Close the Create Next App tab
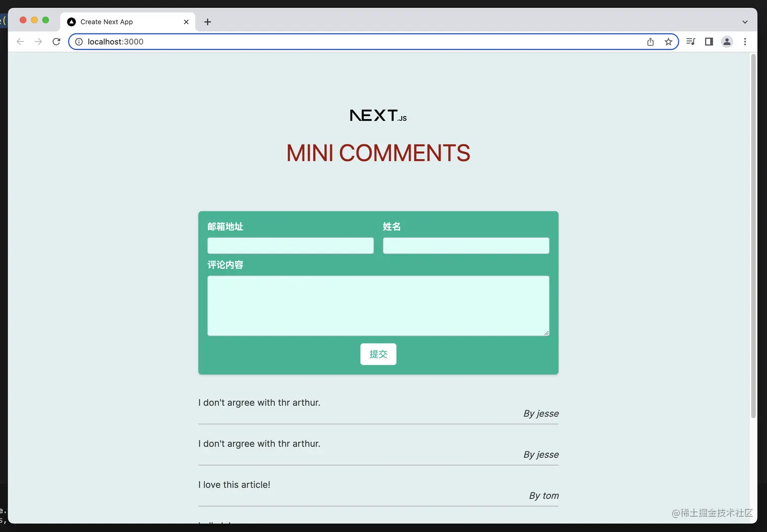This screenshot has height=532, width=767. [x=186, y=22]
